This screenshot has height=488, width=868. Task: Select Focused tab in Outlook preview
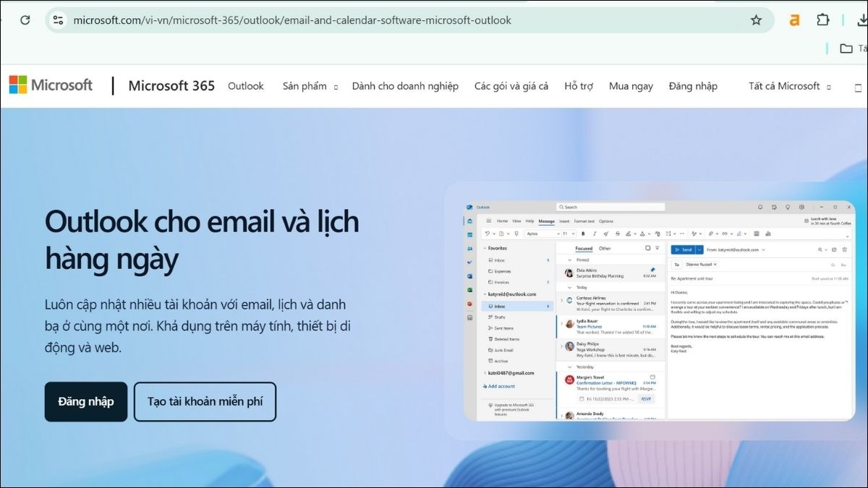tap(584, 248)
